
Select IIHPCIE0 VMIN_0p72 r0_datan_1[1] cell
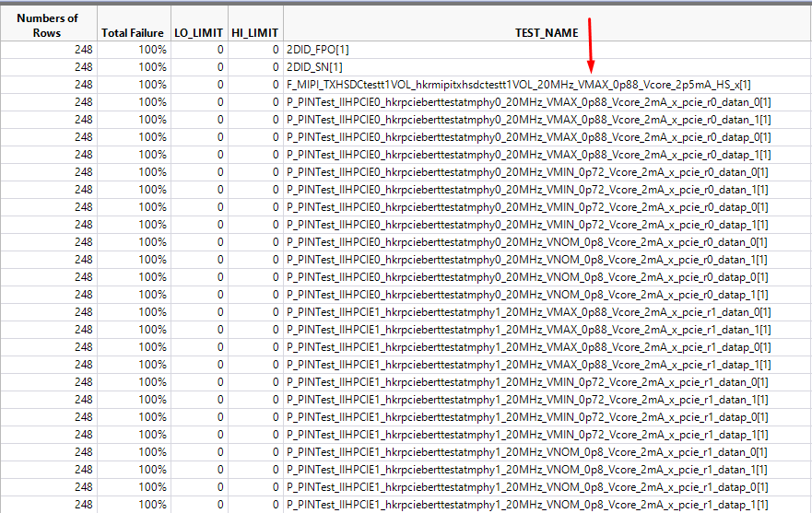pyautogui.click(x=547, y=190)
